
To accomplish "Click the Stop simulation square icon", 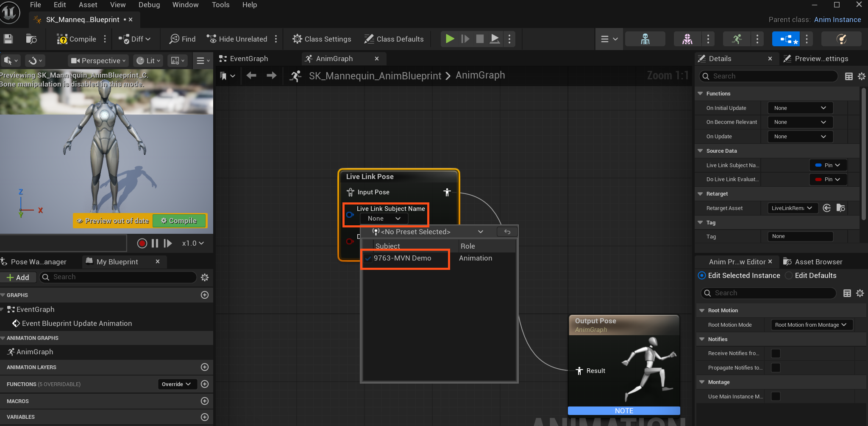I will click(x=480, y=39).
